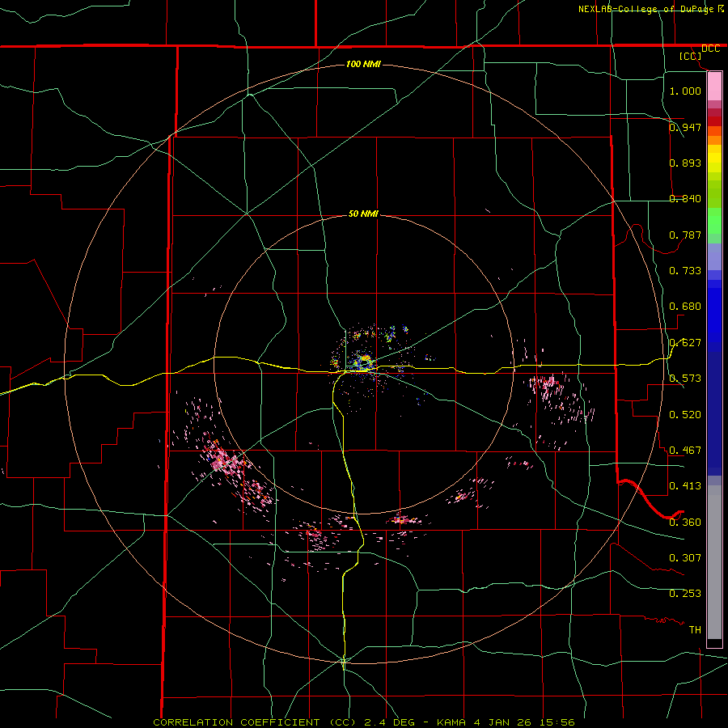Screen dimensions: 728x728
Task: Select the 0.360 scale value
Action: [685, 523]
